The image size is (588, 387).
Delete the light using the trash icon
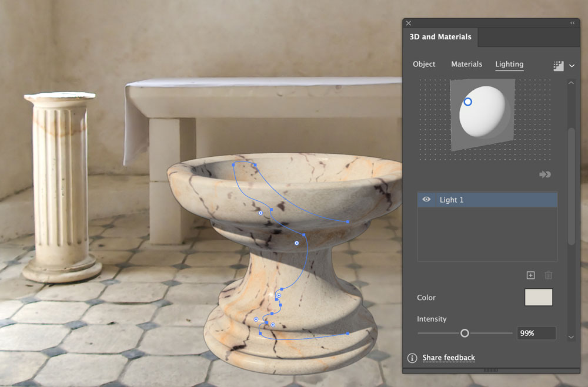coord(548,275)
